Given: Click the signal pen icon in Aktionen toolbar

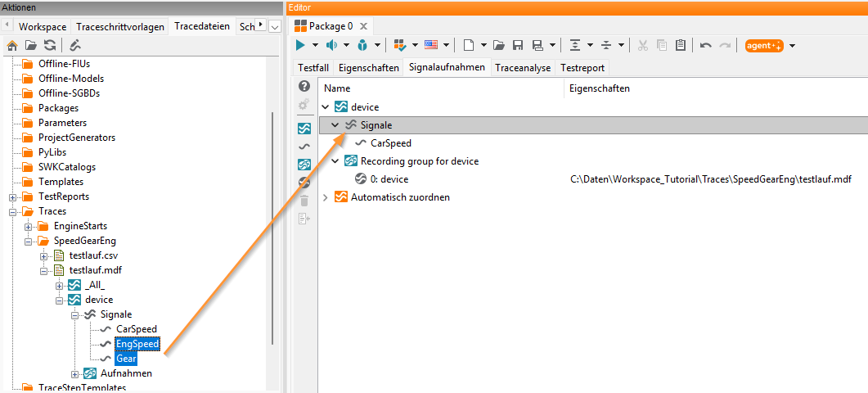Looking at the screenshot, I should pos(76,46).
